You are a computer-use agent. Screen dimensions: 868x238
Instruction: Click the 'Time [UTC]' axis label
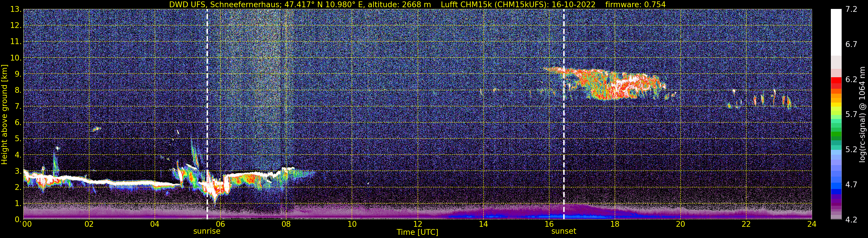(x=417, y=232)
